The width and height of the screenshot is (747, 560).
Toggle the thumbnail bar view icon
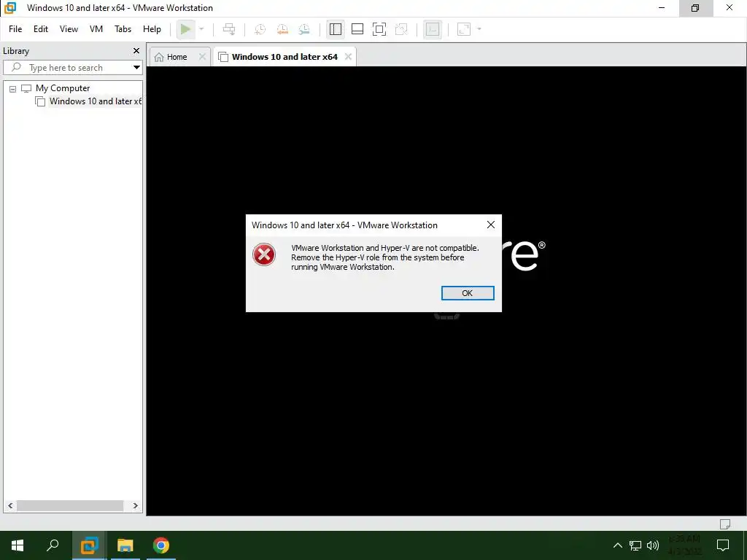[357, 29]
